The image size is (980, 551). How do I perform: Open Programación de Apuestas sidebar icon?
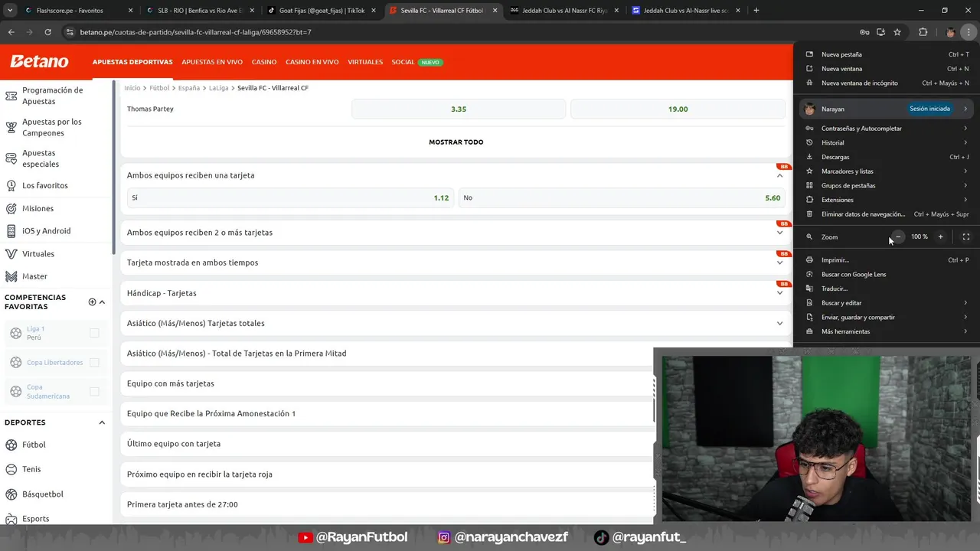click(x=11, y=96)
